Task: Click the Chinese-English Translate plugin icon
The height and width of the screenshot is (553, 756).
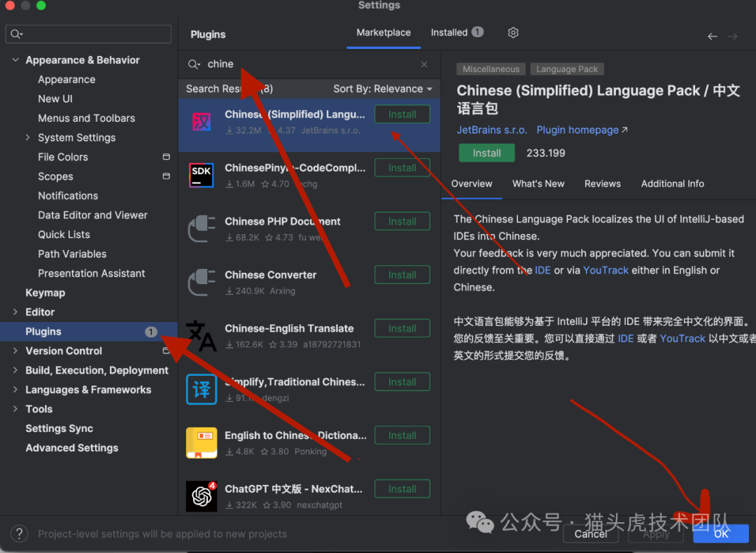Action: click(202, 336)
